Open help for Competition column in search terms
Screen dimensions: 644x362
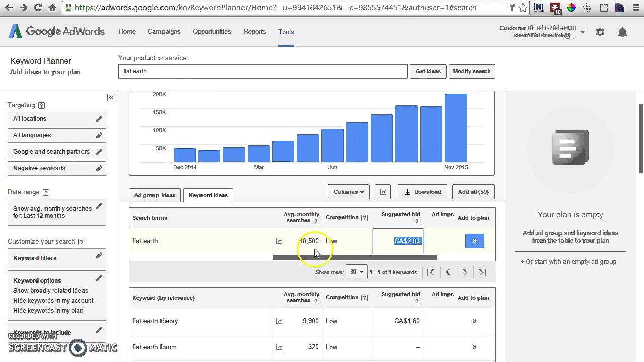click(x=364, y=218)
